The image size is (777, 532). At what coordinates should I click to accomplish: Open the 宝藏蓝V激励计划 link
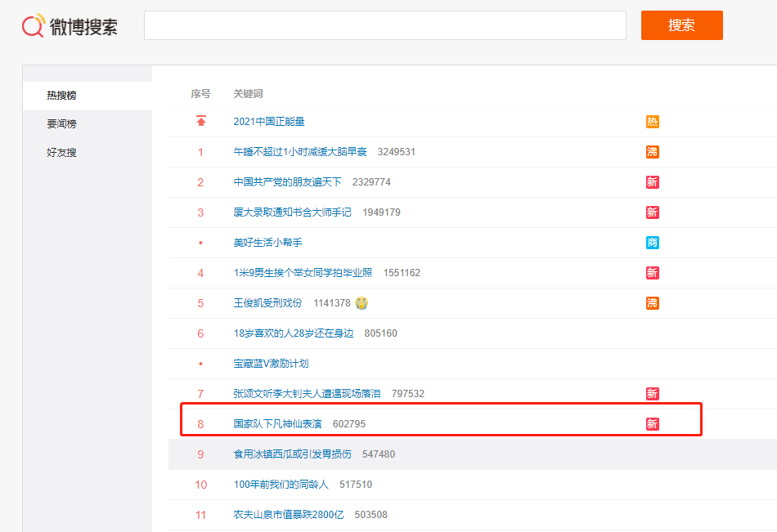click(271, 364)
